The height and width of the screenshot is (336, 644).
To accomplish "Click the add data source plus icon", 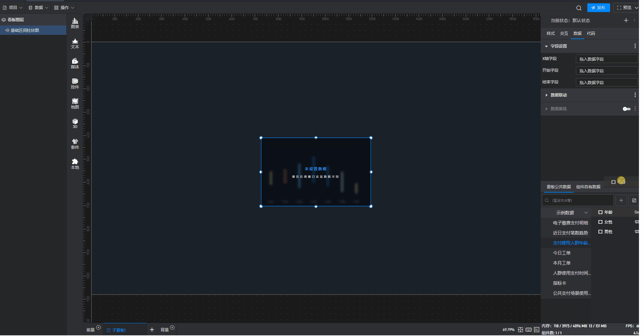I will [621, 200].
